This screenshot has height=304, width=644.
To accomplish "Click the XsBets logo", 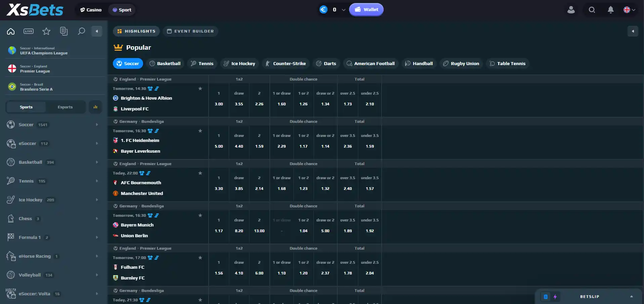I will coord(35,10).
